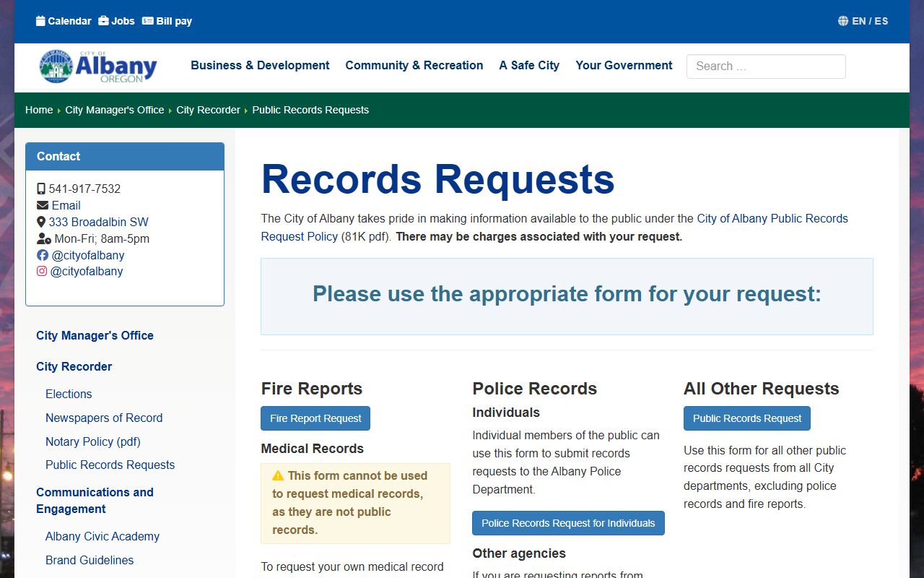924x578 pixels.
Task: Open Elections in sidebar
Action: pyautogui.click(x=69, y=394)
